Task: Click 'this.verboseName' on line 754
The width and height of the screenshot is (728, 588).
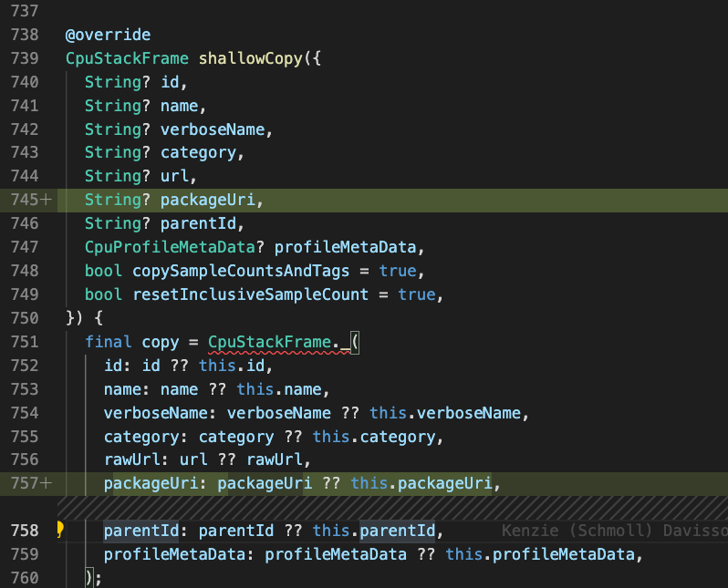Action: pyautogui.click(x=445, y=413)
